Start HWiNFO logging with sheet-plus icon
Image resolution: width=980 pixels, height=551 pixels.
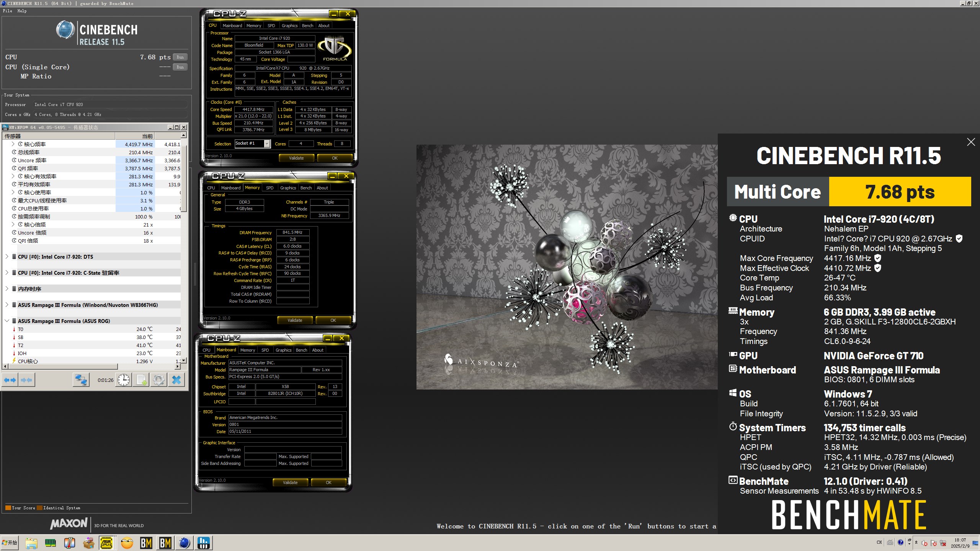tap(141, 380)
